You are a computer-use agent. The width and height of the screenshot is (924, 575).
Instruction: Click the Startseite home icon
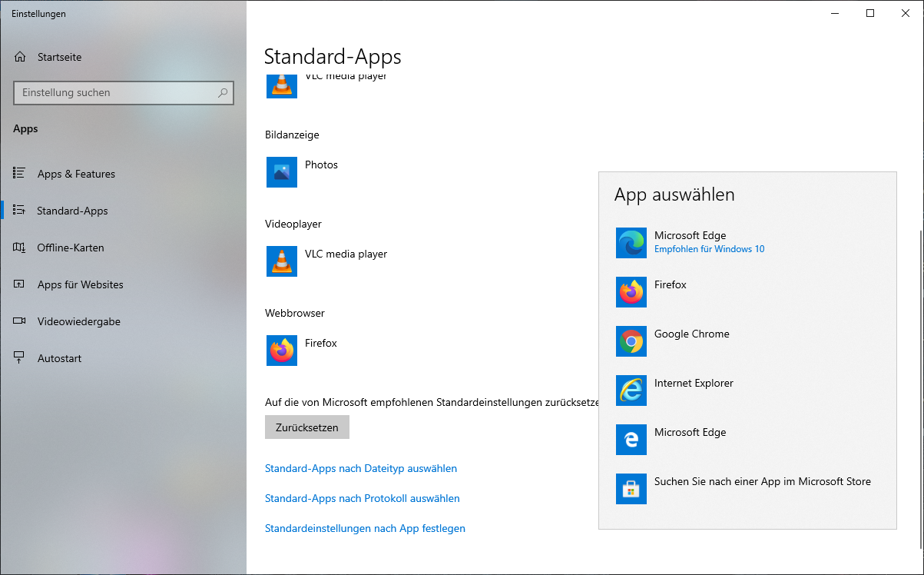[20, 57]
